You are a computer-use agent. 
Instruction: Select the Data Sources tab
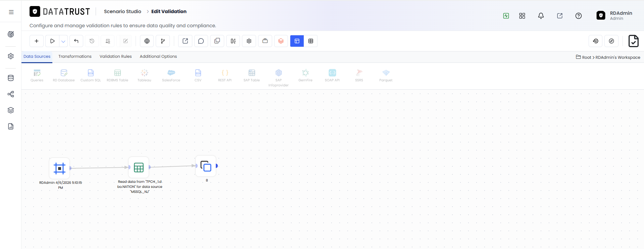[37, 56]
